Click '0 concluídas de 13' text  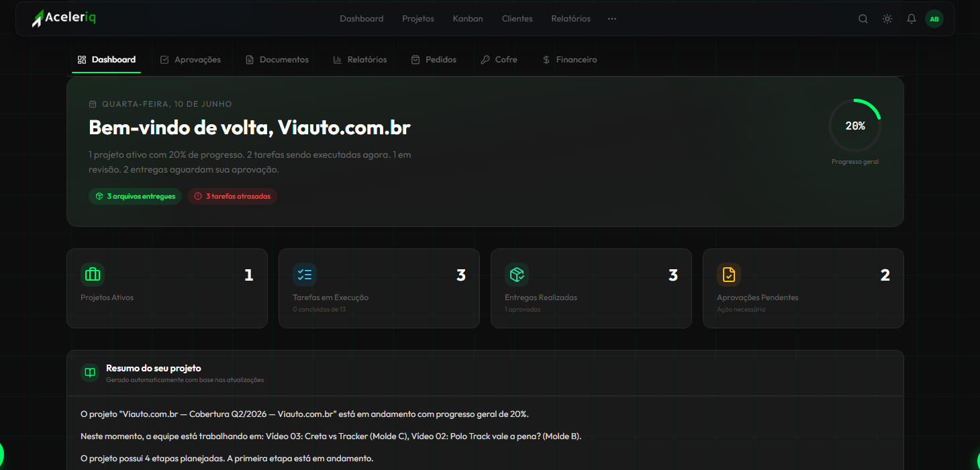(320, 310)
